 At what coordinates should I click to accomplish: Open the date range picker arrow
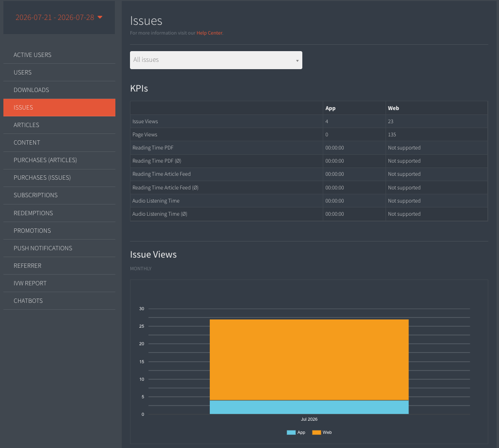tap(100, 17)
